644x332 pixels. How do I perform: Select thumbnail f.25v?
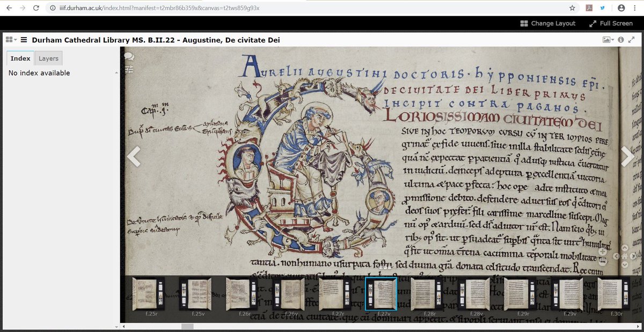[x=195, y=294]
